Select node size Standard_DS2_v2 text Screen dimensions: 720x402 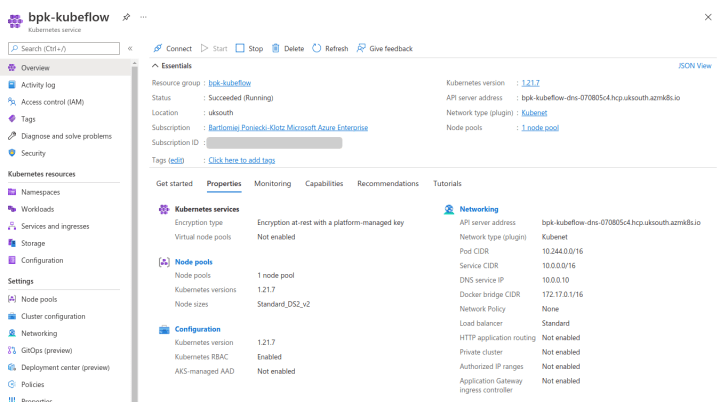283,304
